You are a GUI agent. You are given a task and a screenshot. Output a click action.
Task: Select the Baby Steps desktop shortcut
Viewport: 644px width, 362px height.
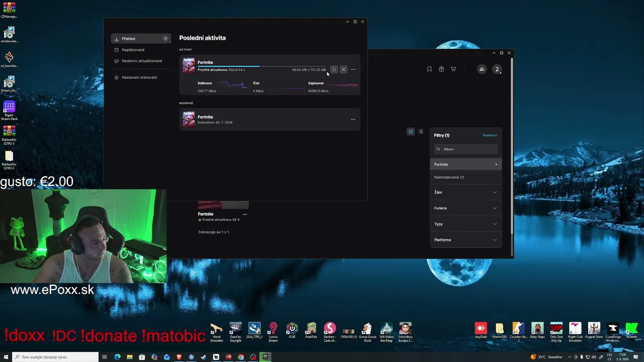[x=537, y=331]
